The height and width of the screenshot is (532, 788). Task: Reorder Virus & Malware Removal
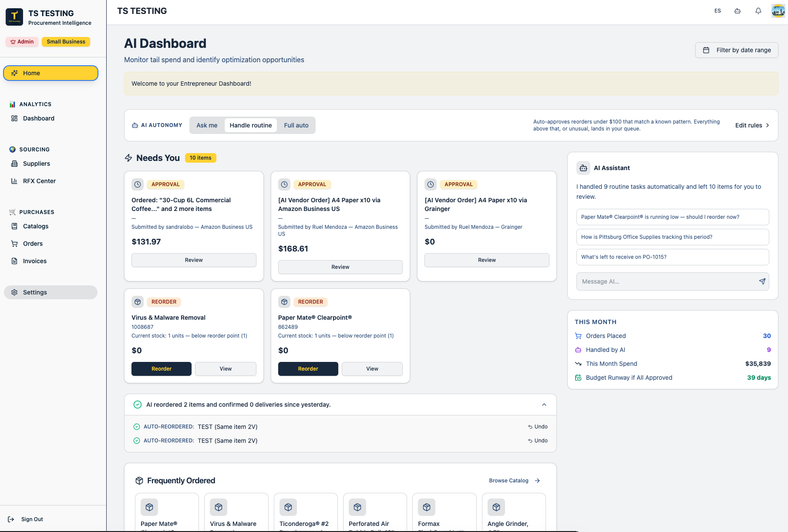tap(162, 369)
